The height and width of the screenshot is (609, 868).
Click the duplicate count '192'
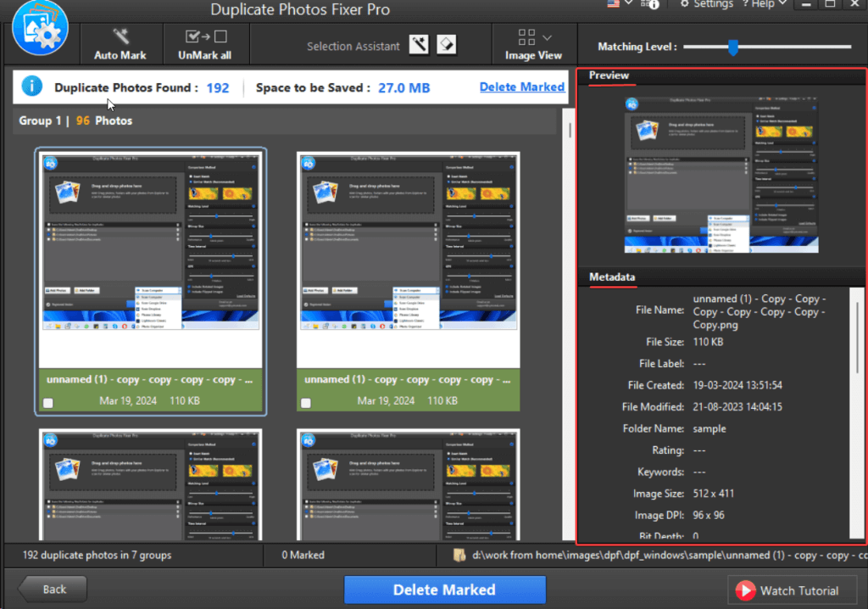(218, 88)
